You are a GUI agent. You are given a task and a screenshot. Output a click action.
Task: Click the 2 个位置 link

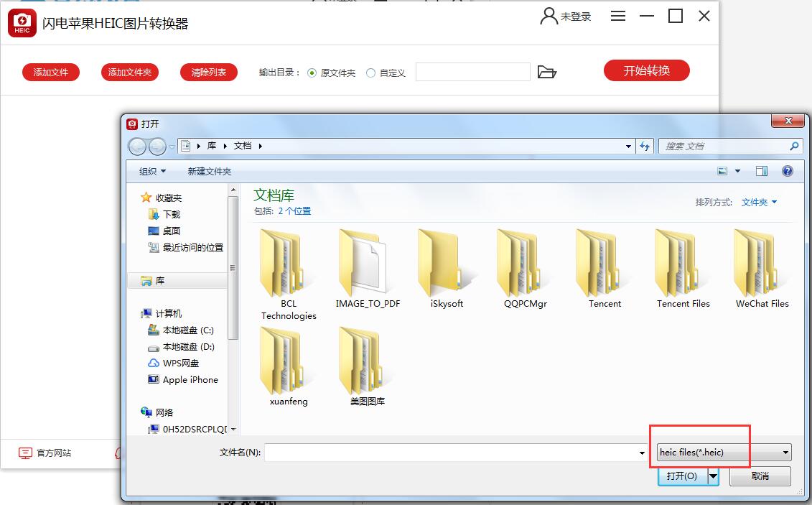294,211
